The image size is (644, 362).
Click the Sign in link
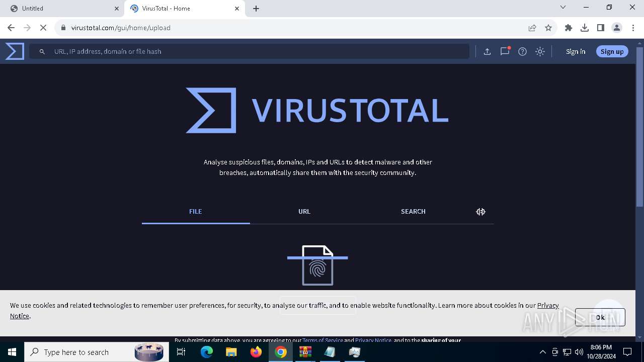tap(575, 51)
